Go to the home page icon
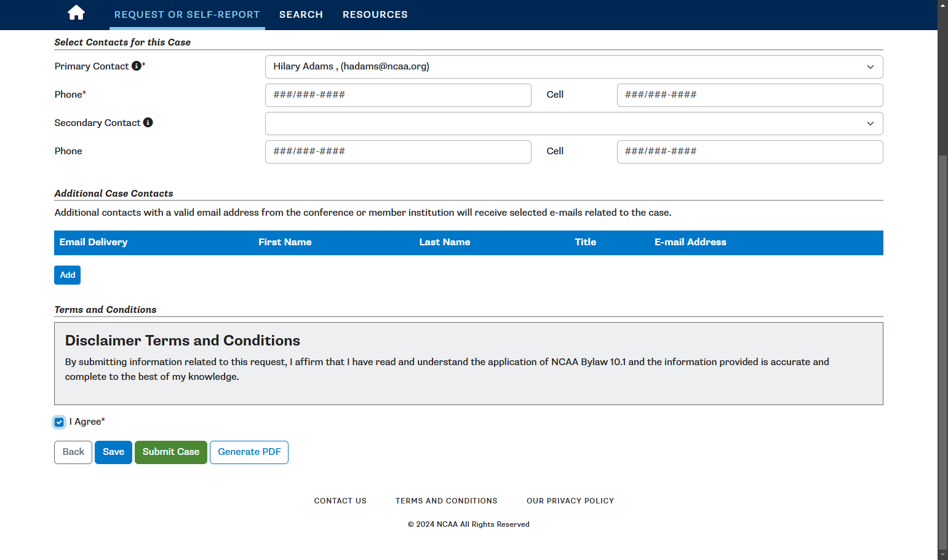948x560 pixels. pos(76,13)
